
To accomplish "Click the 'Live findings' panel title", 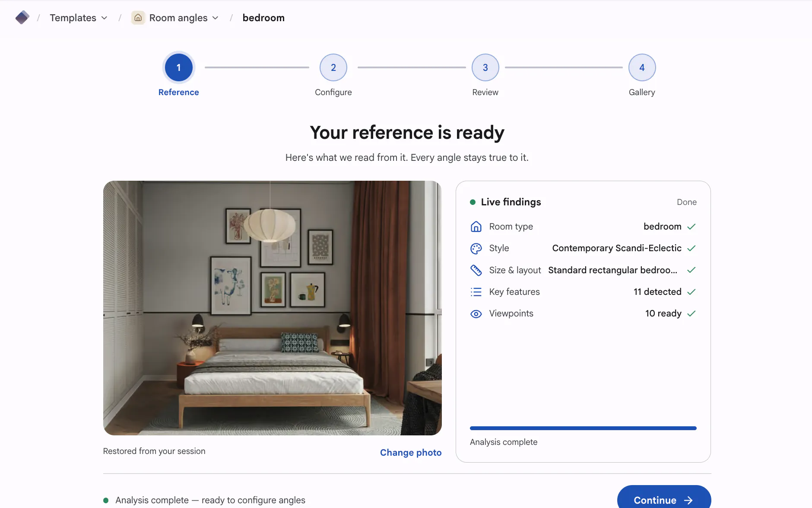I will point(511,202).
